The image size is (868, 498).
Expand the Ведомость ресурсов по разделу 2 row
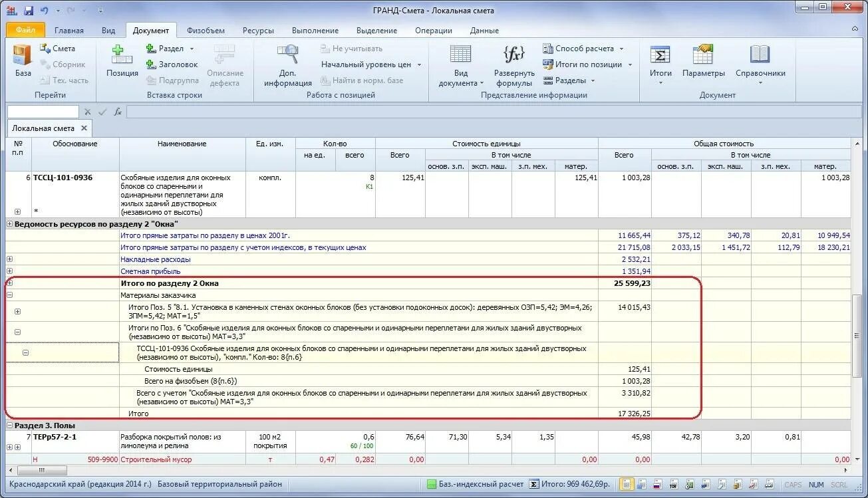pyautogui.click(x=9, y=224)
